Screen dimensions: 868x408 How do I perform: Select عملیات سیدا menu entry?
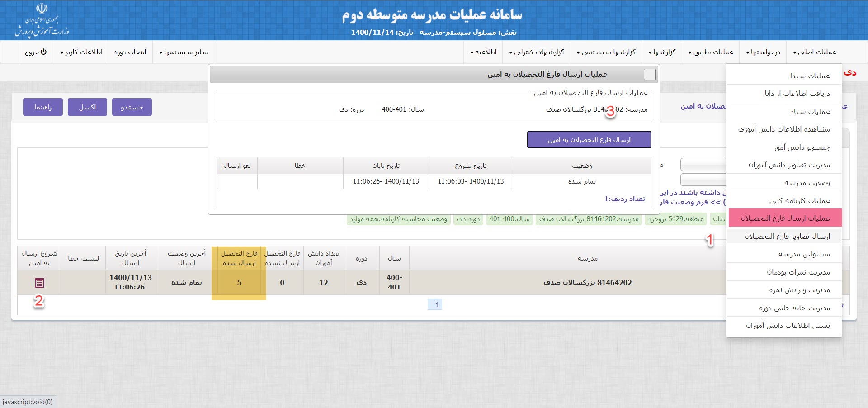[809, 76]
